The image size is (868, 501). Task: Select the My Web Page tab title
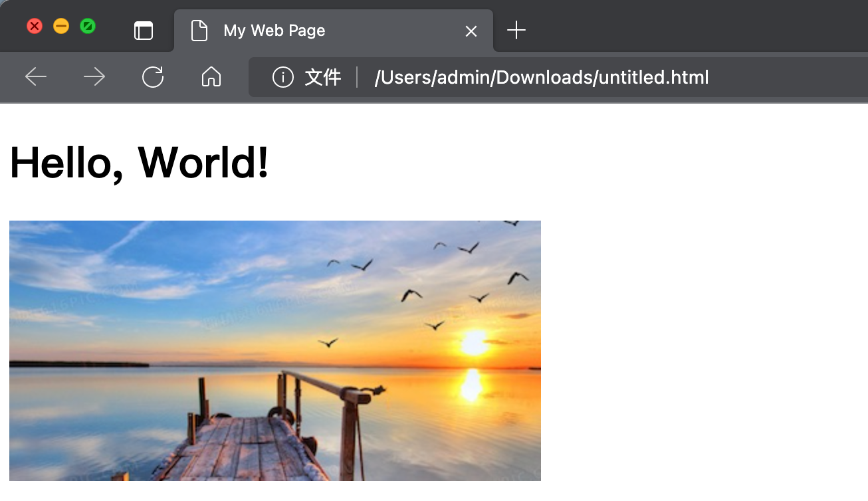pos(274,31)
